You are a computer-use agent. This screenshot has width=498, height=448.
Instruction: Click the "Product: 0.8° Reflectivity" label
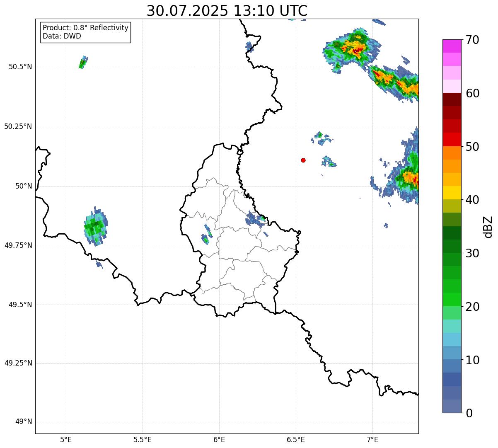pos(86,28)
